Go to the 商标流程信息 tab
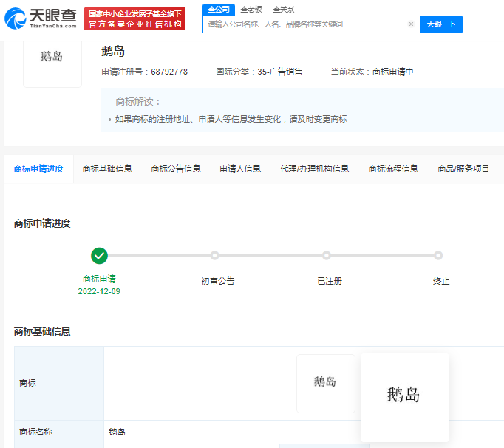Screen dimensions: 504x448 click(x=393, y=169)
